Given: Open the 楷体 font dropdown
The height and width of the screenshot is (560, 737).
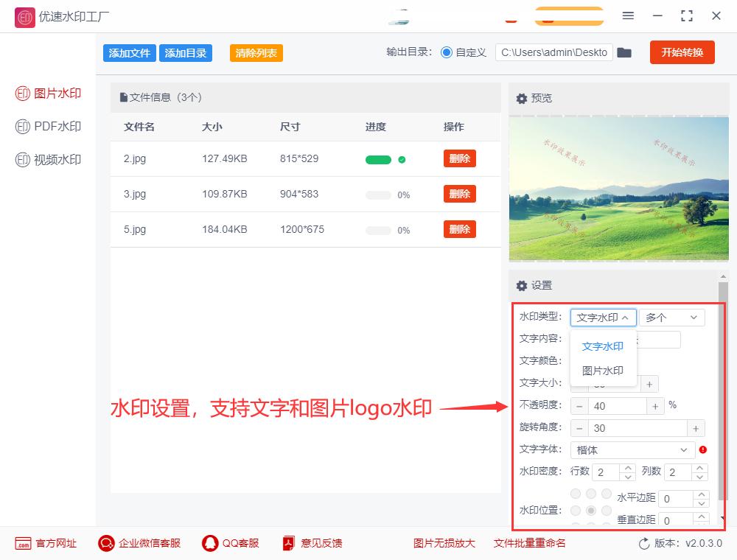Looking at the screenshot, I should tap(632, 449).
